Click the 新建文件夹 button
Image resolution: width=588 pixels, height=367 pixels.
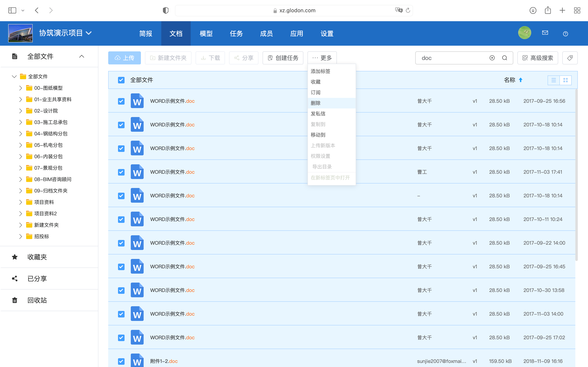point(168,58)
